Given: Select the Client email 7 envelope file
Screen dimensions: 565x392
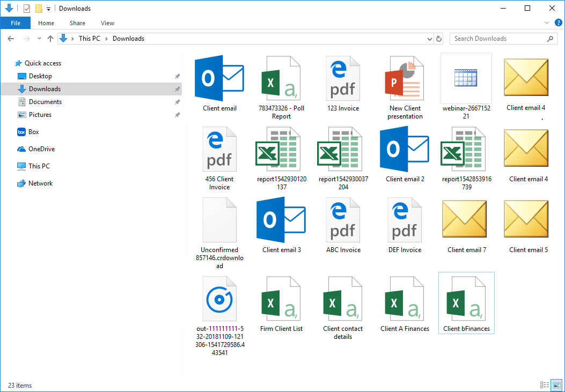Looking at the screenshot, I should pos(466,225).
